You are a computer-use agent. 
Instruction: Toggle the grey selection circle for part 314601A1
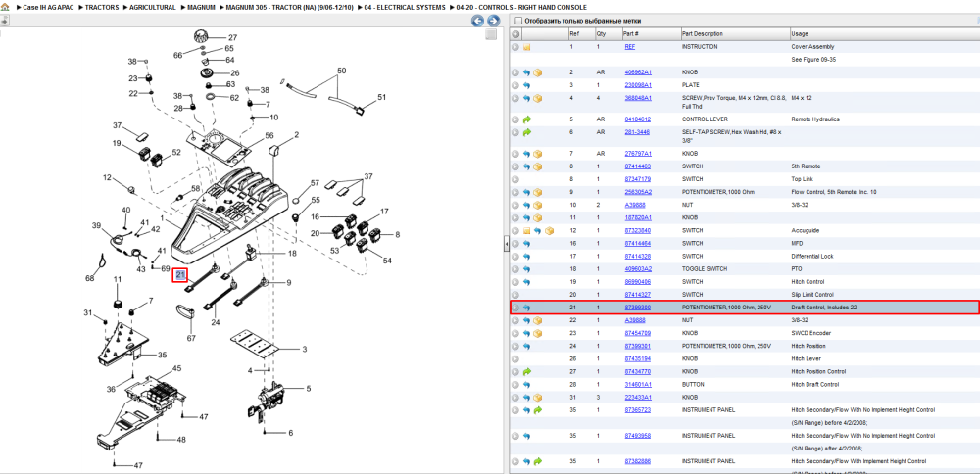click(515, 385)
